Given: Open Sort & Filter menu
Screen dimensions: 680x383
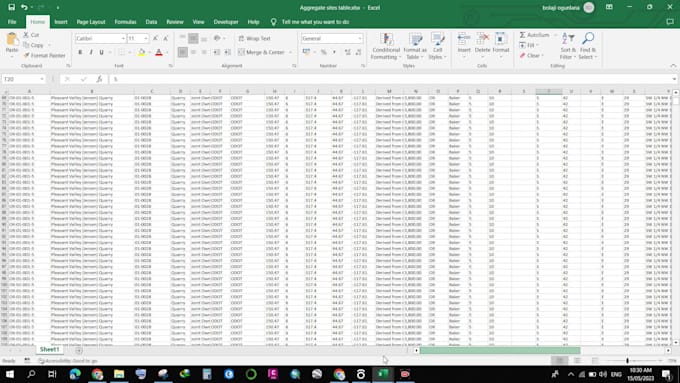Looking at the screenshot, I should tap(568, 46).
